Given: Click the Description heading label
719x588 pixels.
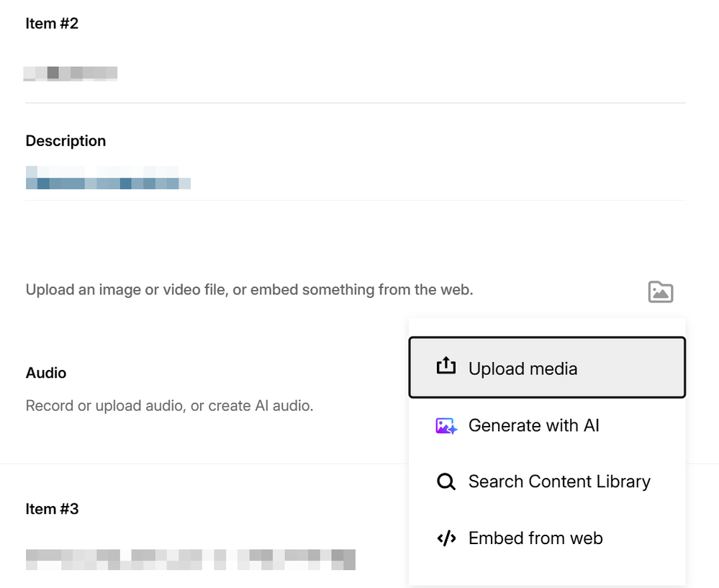Looking at the screenshot, I should pyautogui.click(x=65, y=141).
